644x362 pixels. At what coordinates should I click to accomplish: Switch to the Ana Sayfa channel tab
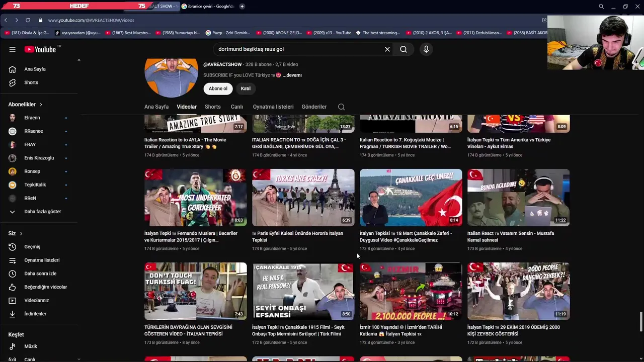(156, 107)
